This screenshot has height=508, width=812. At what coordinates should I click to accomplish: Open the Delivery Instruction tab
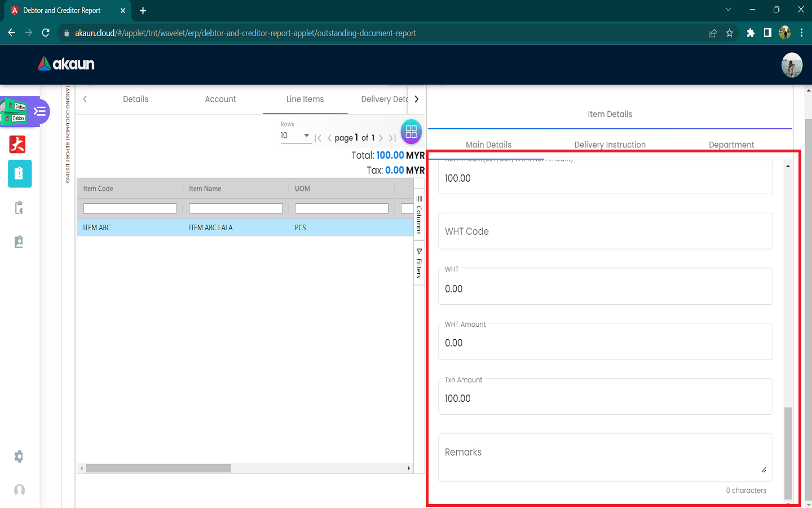(x=610, y=144)
